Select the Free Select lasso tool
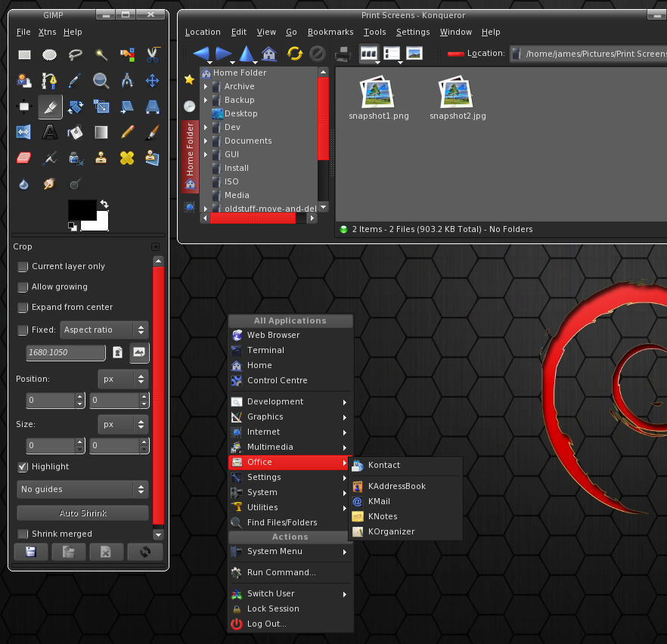The width and height of the screenshot is (667, 644). pos(76,54)
